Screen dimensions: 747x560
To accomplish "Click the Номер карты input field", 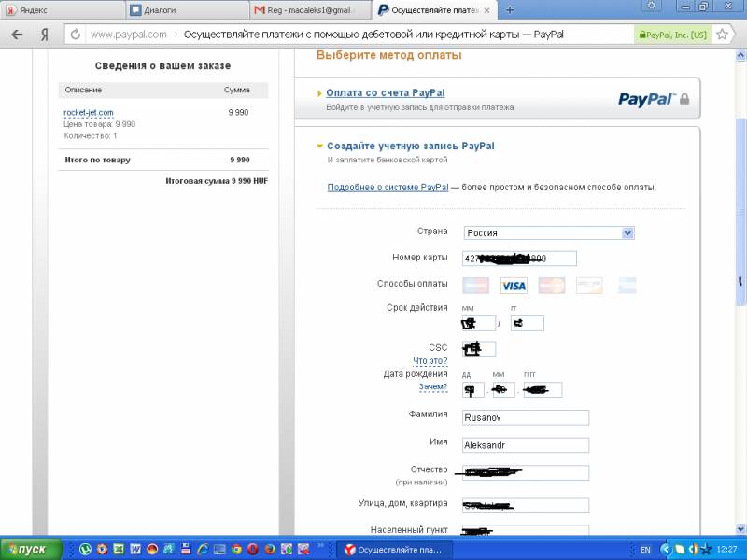I will pyautogui.click(x=519, y=259).
